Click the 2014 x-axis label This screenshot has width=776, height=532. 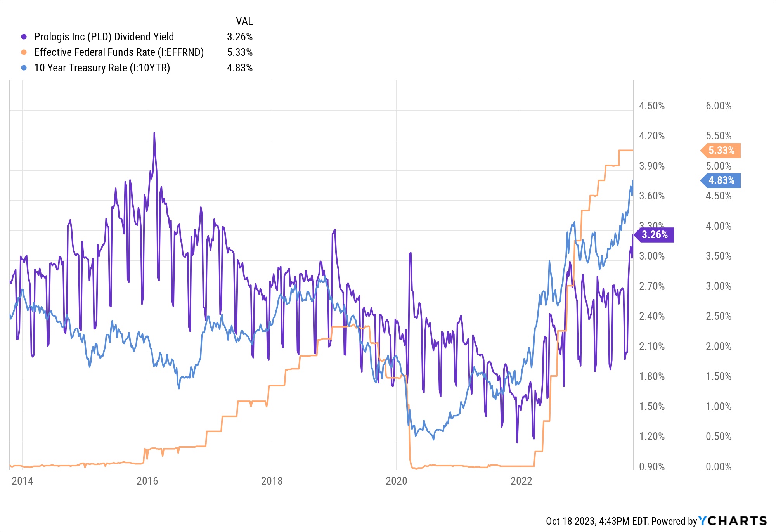(23, 481)
